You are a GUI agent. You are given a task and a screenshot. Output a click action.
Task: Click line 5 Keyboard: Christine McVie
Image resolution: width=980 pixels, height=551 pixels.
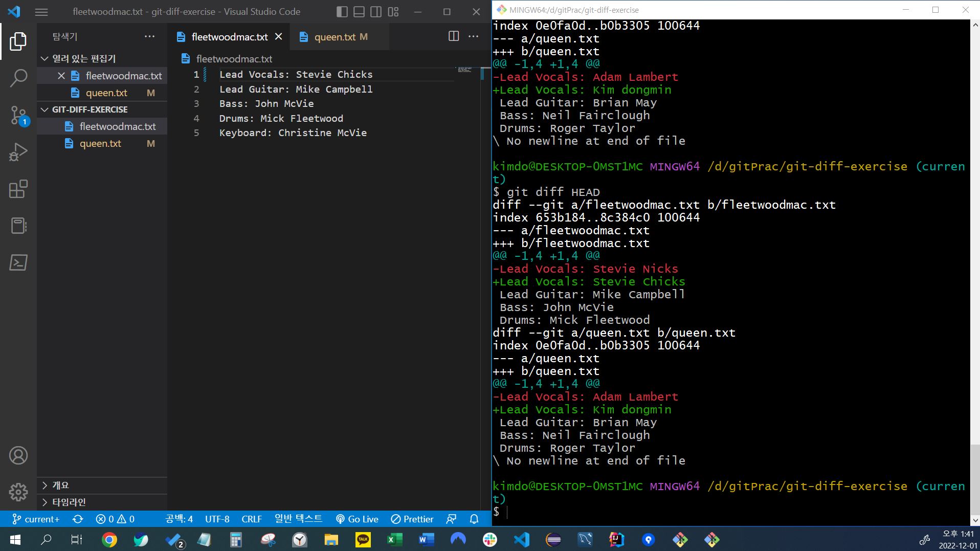coord(293,133)
